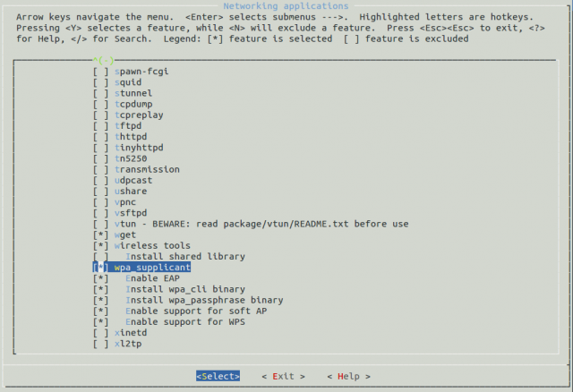This screenshot has width=573, height=392.
Task: Select the xl2tp entry label
Action: [128, 344]
